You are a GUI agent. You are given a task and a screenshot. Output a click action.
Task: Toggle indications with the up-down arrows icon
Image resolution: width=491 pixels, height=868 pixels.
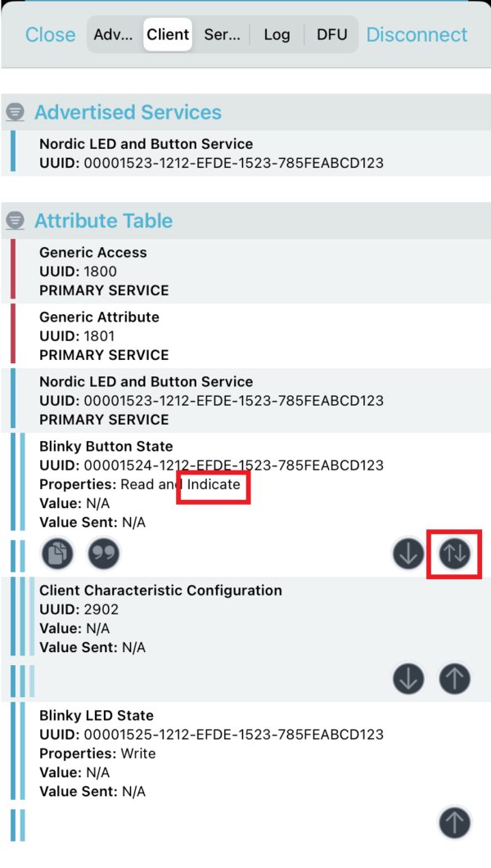point(455,554)
